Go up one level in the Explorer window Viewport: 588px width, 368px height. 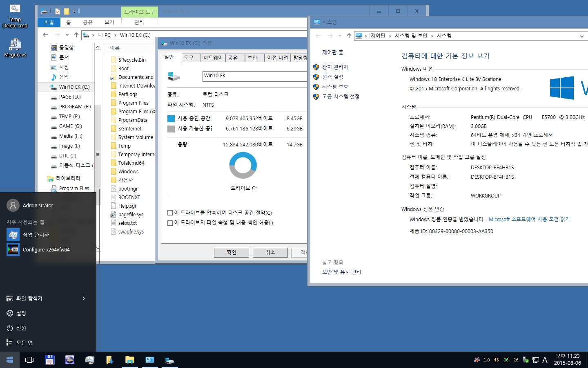point(76,35)
